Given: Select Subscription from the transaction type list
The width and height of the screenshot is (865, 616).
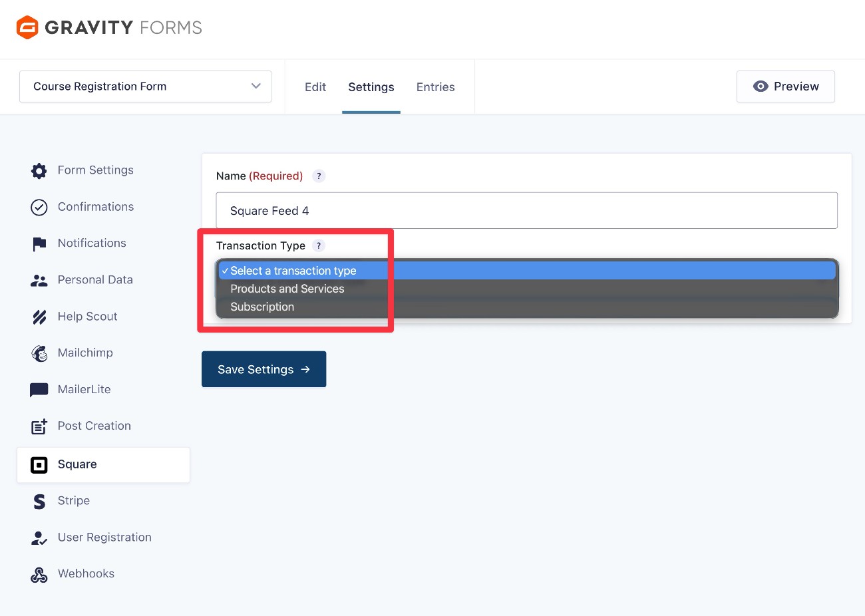Looking at the screenshot, I should tap(262, 307).
